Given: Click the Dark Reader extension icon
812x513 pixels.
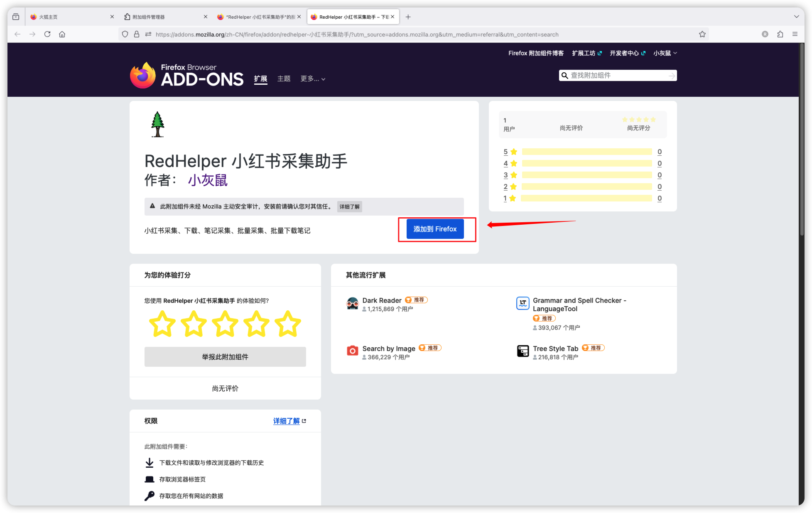Looking at the screenshot, I should [353, 303].
